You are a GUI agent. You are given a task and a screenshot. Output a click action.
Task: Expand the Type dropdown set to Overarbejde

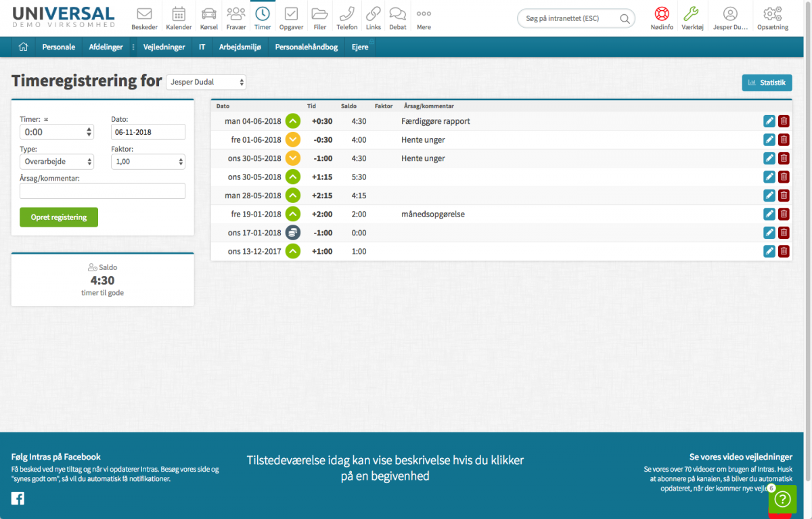tap(57, 162)
